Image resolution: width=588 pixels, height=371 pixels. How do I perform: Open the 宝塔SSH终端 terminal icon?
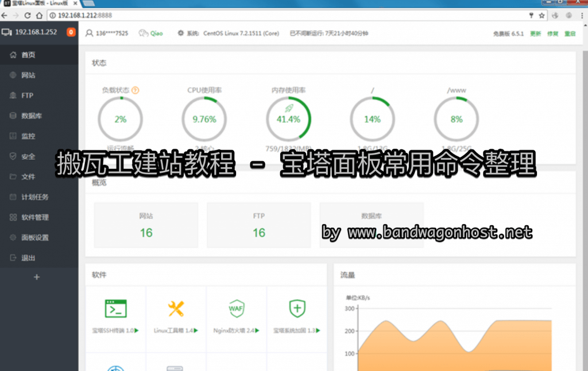tap(115, 309)
